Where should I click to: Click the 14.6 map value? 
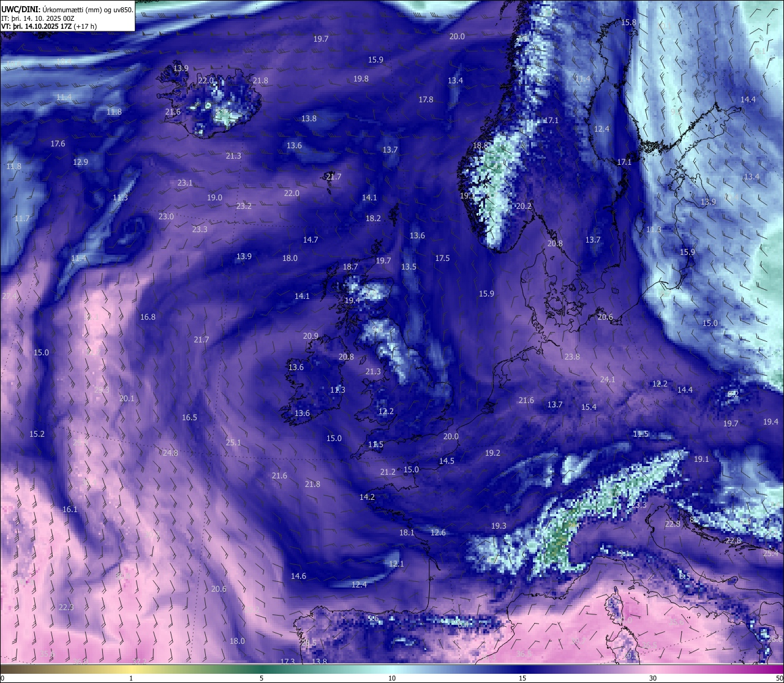pyautogui.click(x=298, y=576)
